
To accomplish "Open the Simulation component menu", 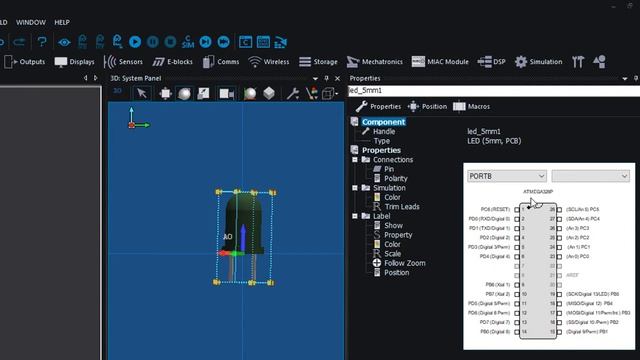I will tap(538, 62).
